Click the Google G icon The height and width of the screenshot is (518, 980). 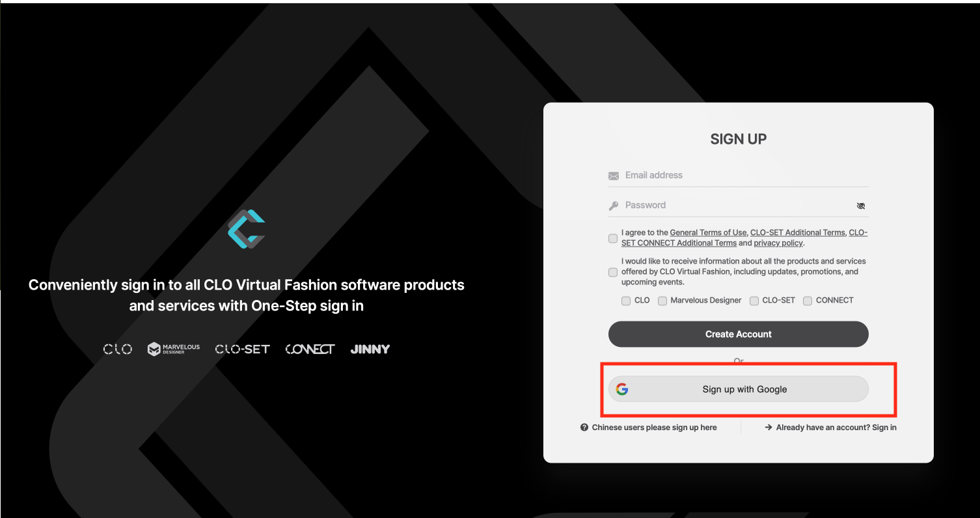point(622,389)
